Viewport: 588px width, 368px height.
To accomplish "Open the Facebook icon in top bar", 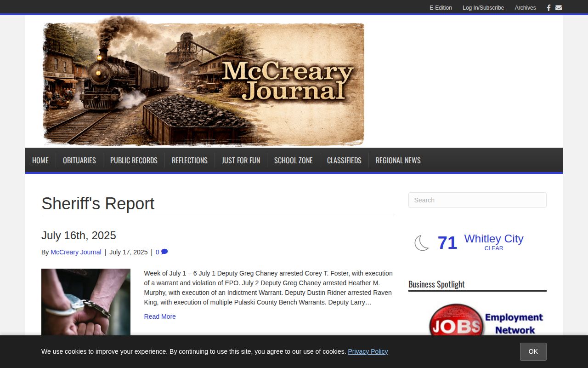I will (548, 8).
